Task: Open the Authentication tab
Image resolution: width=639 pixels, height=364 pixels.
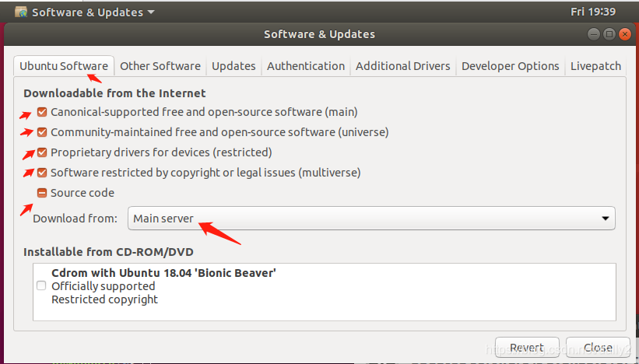Action: (x=306, y=66)
